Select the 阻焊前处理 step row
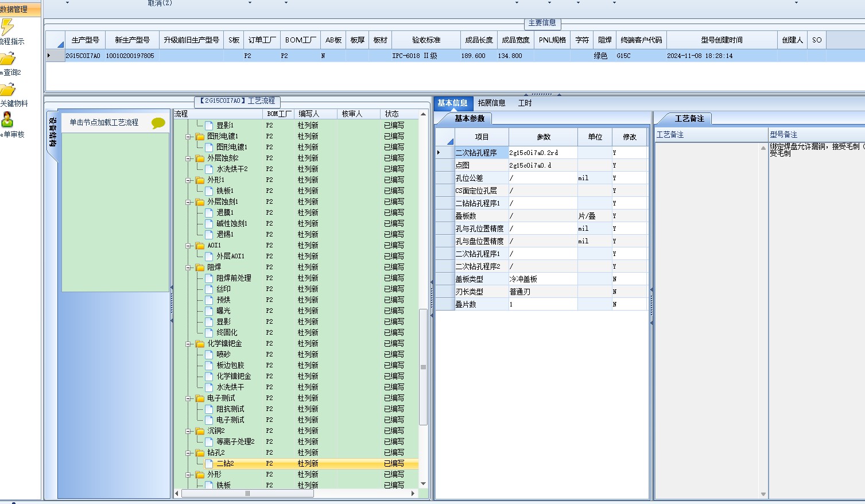This screenshot has height=504, width=865. (x=296, y=278)
